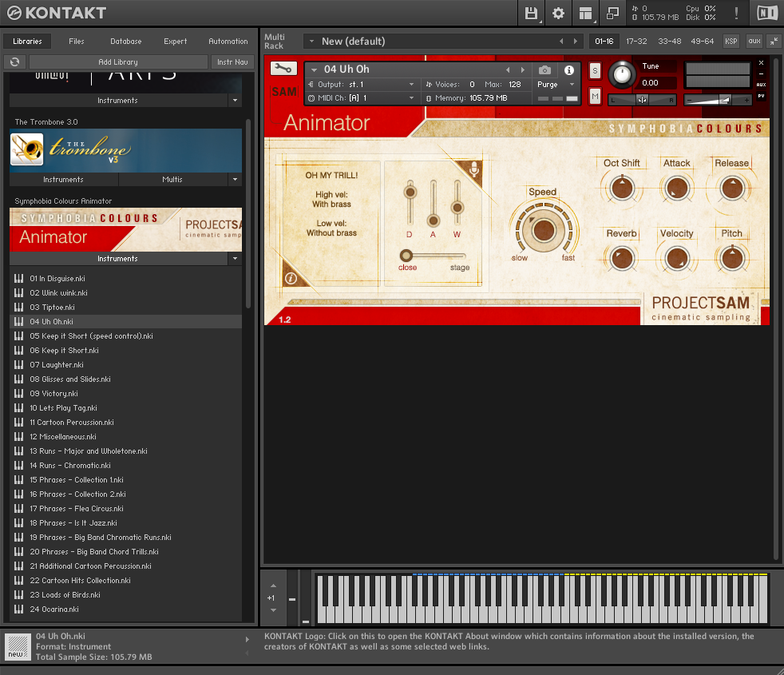Switch to the Database tab
This screenshot has width=784, height=675.
tap(126, 41)
